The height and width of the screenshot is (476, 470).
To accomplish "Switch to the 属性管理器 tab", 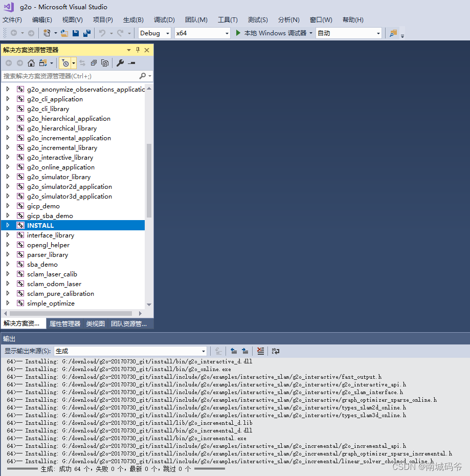I will [x=65, y=323].
